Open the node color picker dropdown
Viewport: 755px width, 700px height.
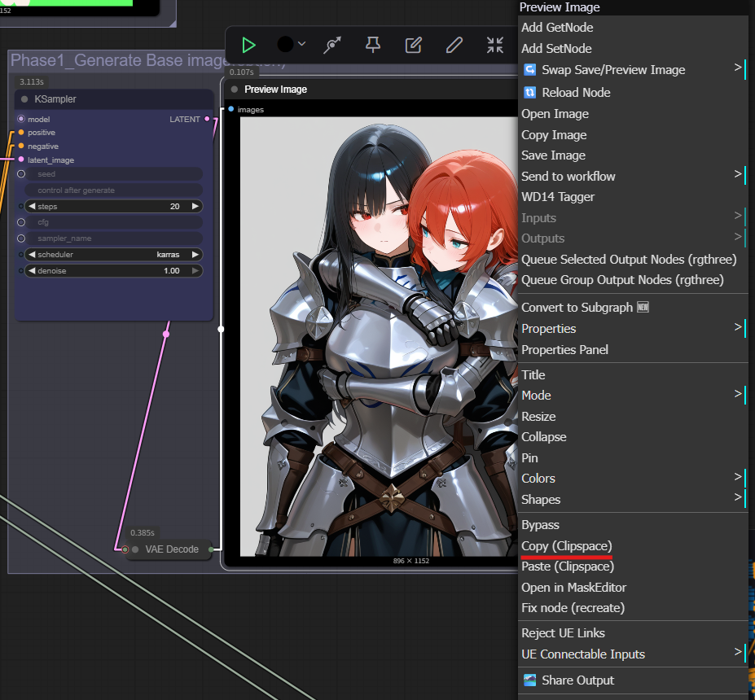coord(291,45)
